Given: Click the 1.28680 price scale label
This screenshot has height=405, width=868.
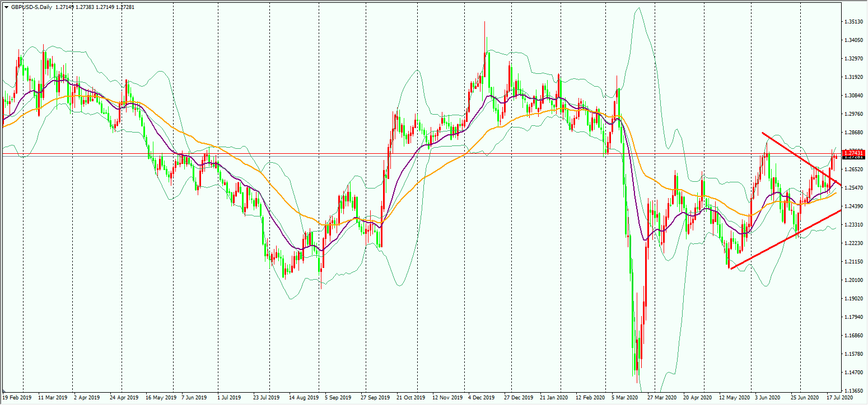Looking at the screenshot, I should 853,133.
